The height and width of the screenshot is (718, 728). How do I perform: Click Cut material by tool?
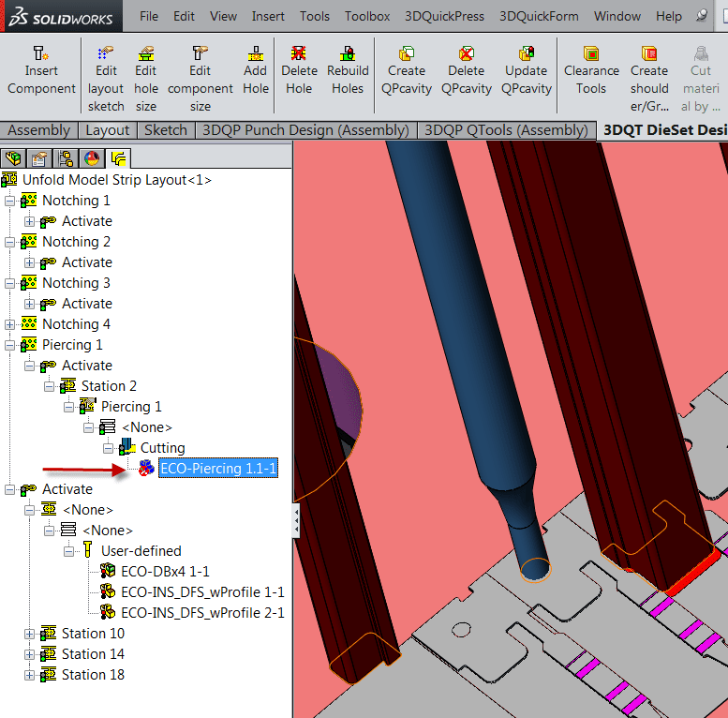[701, 79]
